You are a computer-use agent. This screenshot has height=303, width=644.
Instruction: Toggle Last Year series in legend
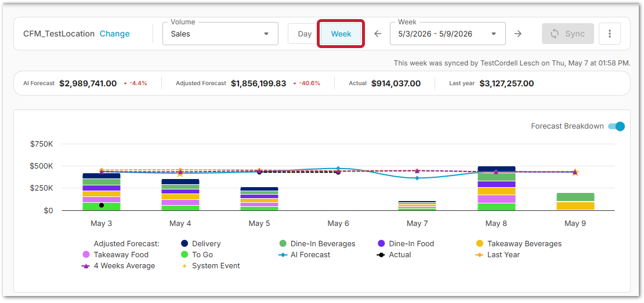pos(499,254)
